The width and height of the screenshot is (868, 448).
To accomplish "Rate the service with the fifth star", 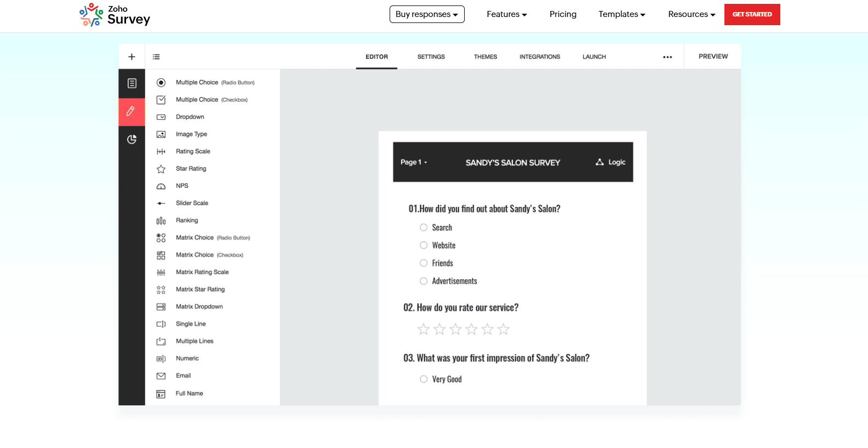I will [488, 329].
